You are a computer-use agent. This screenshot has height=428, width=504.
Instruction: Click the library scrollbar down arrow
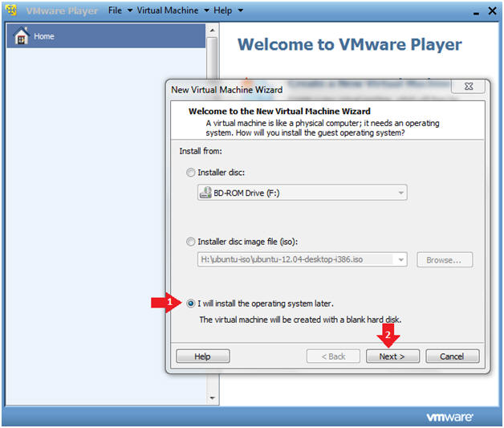212,398
